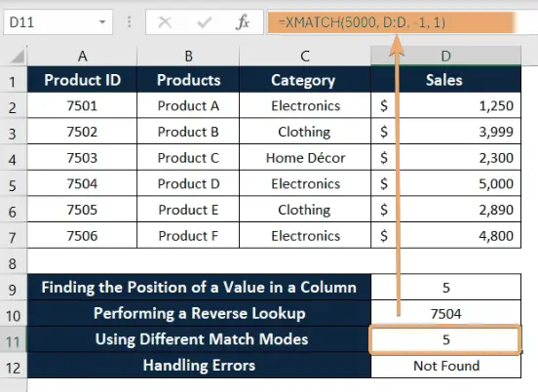Viewport: 538px width, 392px height.
Task: Open the Insert Function fx icon
Action: [243, 22]
